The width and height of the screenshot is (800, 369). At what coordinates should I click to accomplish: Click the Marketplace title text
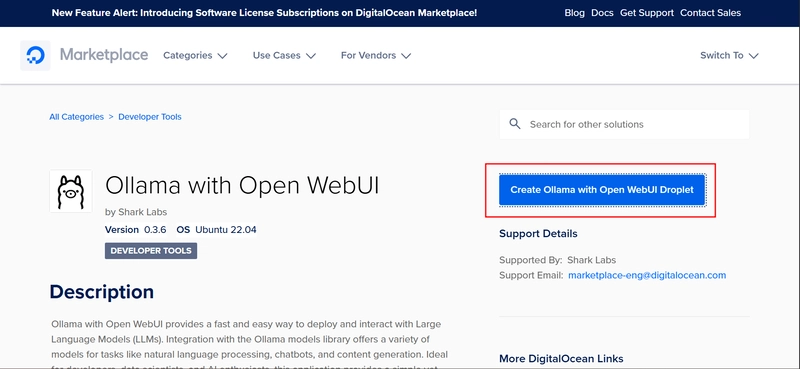[104, 55]
